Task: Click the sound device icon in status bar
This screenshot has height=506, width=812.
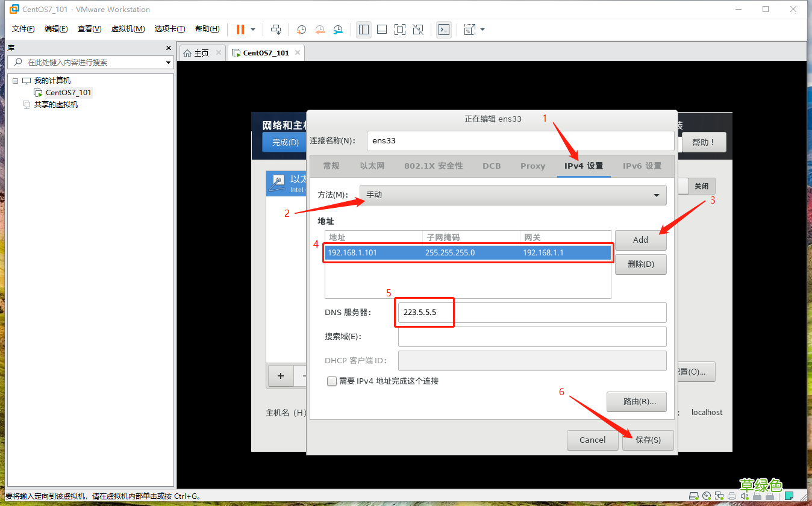Action: (x=745, y=496)
